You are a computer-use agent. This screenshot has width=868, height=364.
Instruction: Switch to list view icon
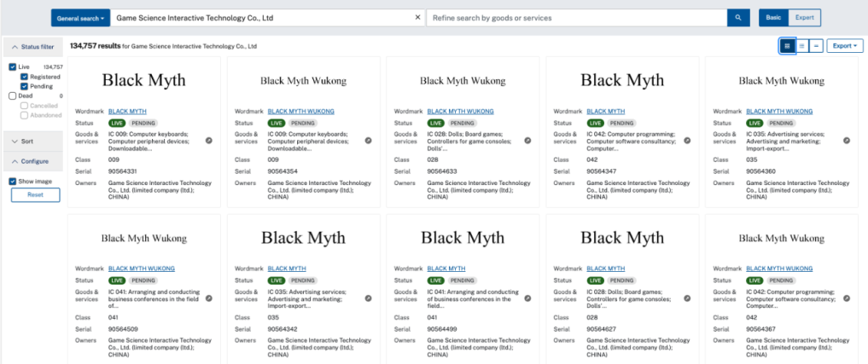pyautogui.click(x=801, y=46)
